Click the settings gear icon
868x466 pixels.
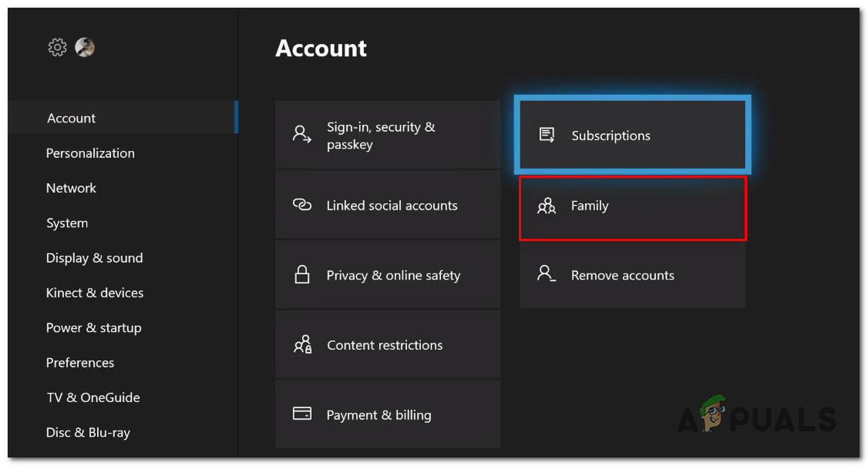[x=57, y=48]
